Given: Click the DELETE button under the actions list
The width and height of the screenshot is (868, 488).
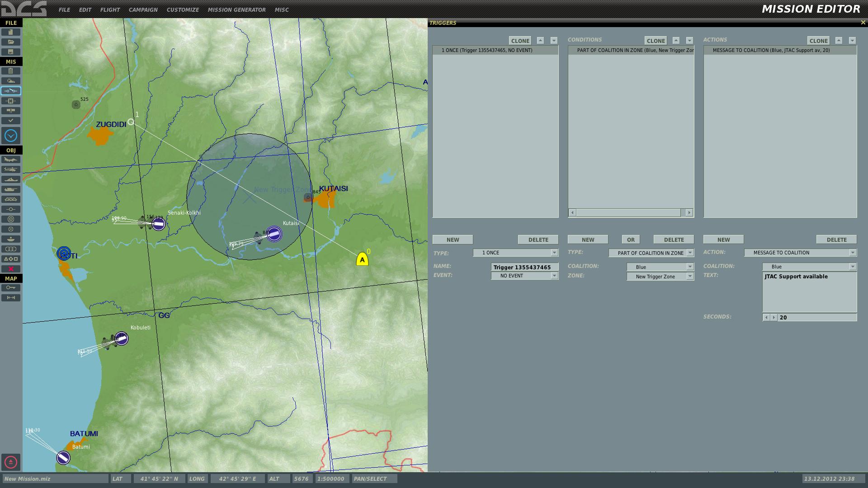Looking at the screenshot, I should 836,239.
